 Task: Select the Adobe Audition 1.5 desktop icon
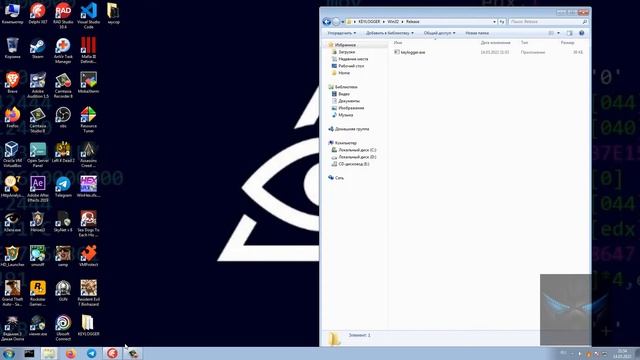(38, 85)
